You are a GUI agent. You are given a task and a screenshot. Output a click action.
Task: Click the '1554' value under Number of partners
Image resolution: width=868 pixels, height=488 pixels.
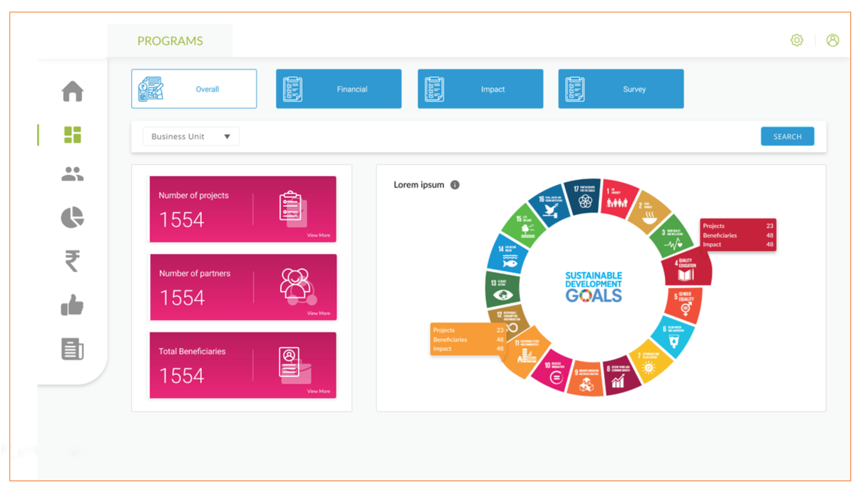[x=182, y=297]
